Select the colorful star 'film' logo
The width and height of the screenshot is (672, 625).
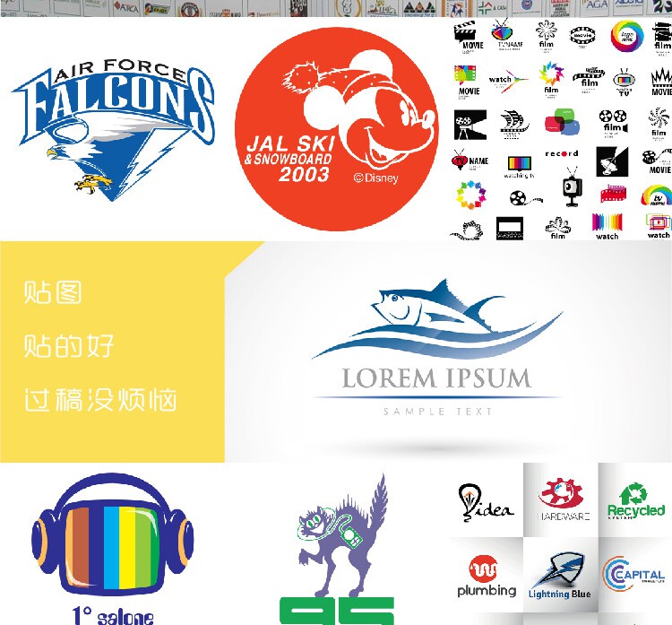[x=551, y=78]
